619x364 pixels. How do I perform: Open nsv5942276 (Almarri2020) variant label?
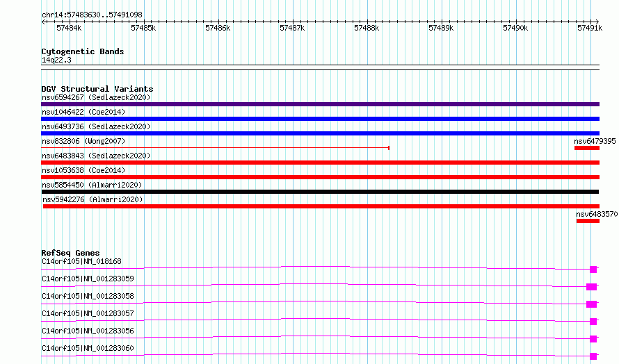[x=93, y=199]
